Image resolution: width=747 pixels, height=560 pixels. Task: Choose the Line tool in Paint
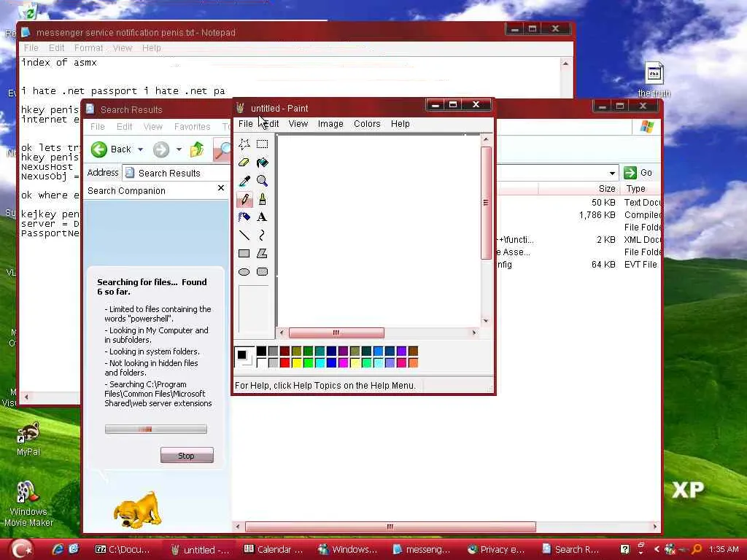coord(244,236)
